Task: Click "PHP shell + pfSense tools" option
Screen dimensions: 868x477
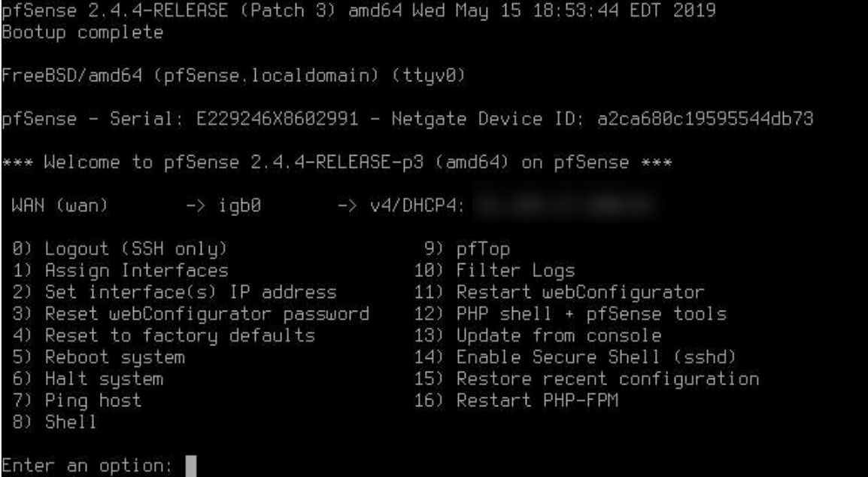Action: tap(592, 313)
